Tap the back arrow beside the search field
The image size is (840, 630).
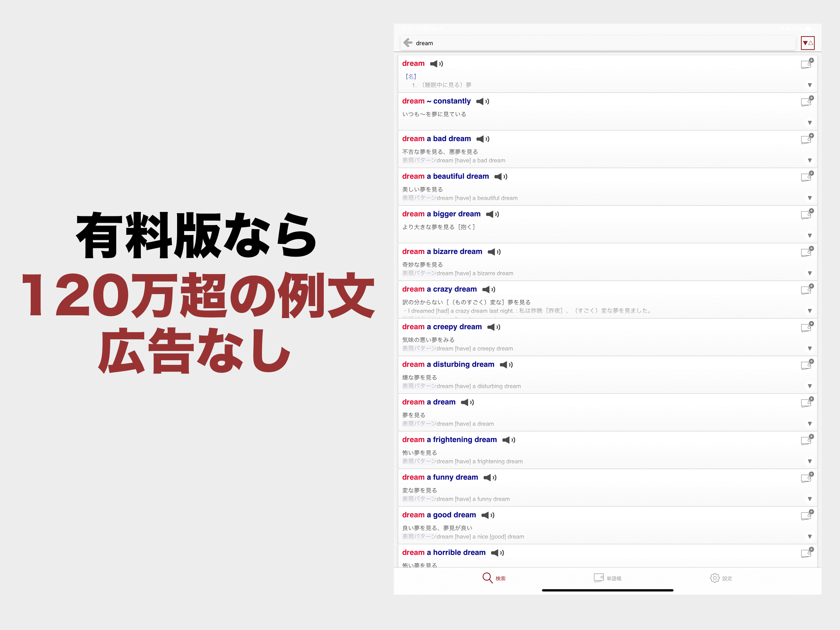coord(407,42)
